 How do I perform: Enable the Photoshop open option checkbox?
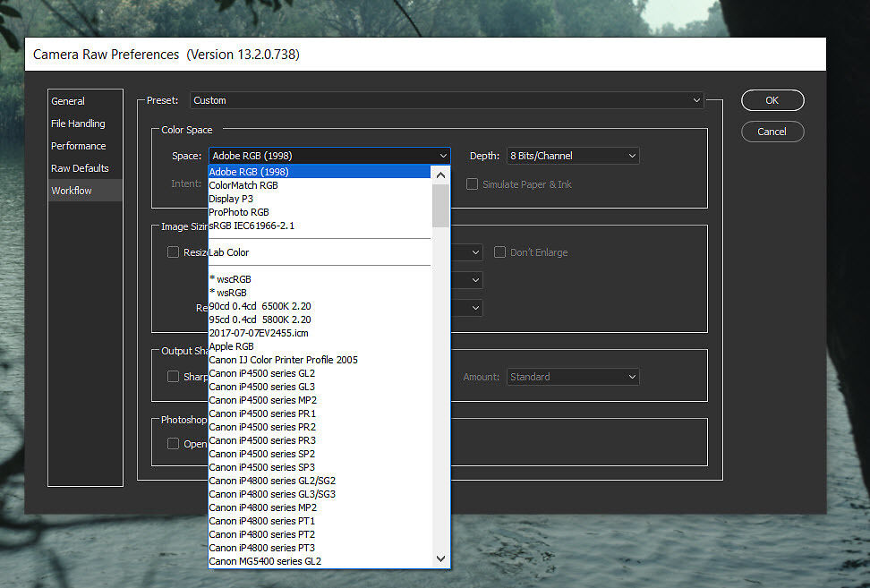click(173, 444)
